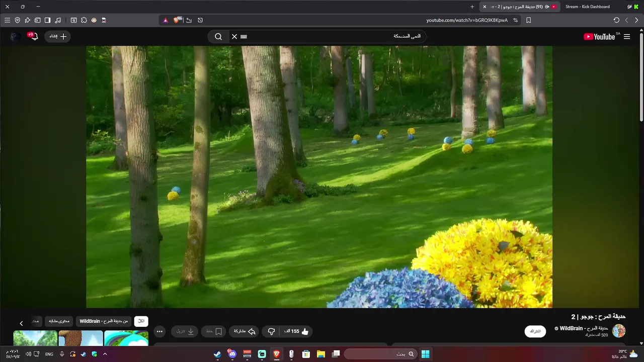Open the media playlist music note icon
The height and width of the screenshot is (362, 644).
pos(58,20)
